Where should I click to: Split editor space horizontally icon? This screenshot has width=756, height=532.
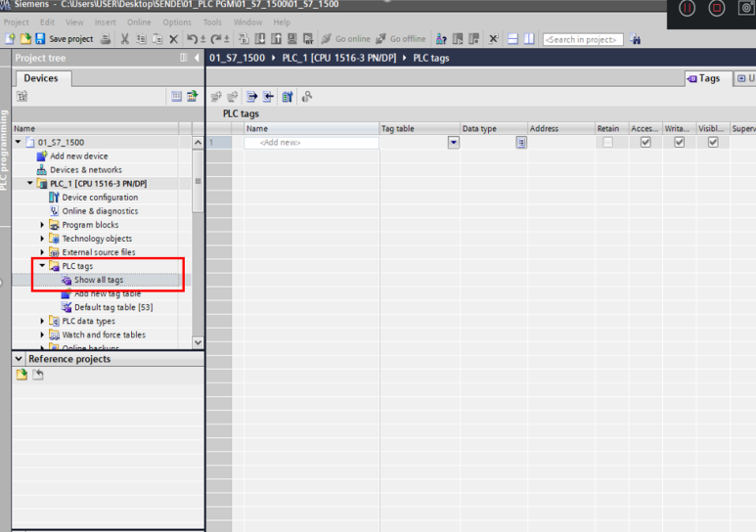(513, 38)
